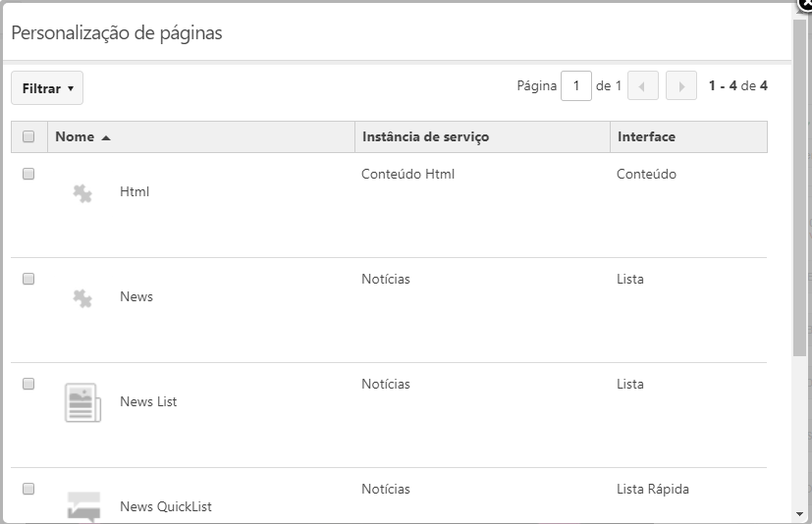Check the Html row checkbox
This screenshot has height=524, width=812.
[x=28, y=174]
